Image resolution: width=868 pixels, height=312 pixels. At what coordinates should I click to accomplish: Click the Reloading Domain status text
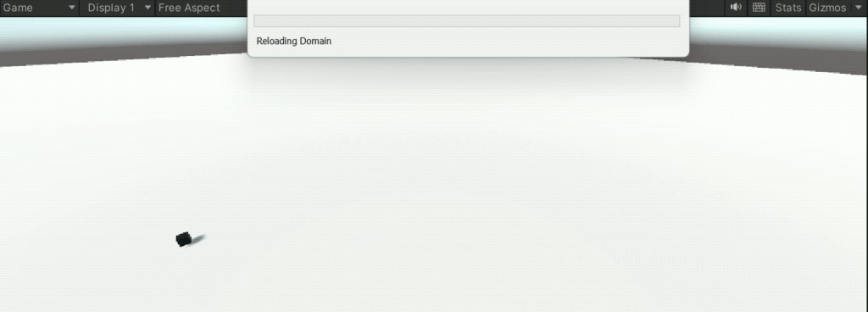click(x=294, y=41)
